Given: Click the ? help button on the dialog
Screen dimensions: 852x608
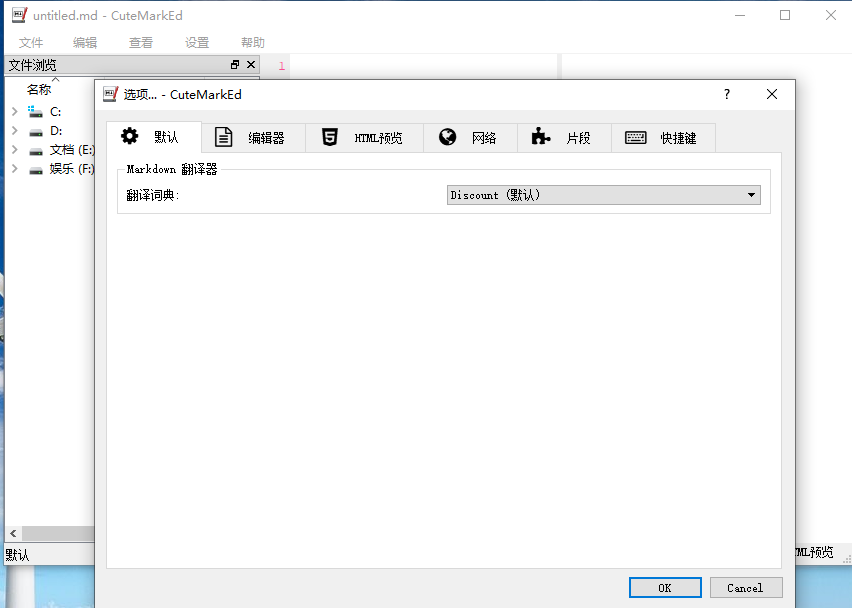Looking at the screenshot, I should 726,94.
